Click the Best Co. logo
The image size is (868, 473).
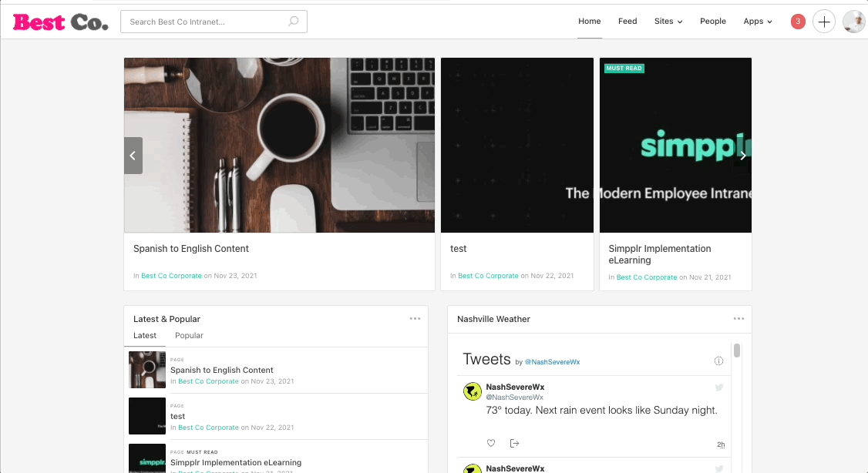(61, 22)
